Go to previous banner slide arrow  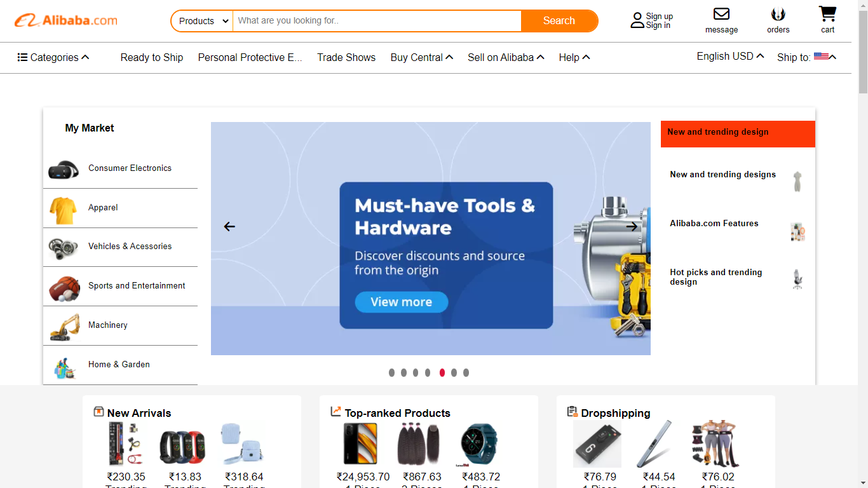[x=229, y=227]
